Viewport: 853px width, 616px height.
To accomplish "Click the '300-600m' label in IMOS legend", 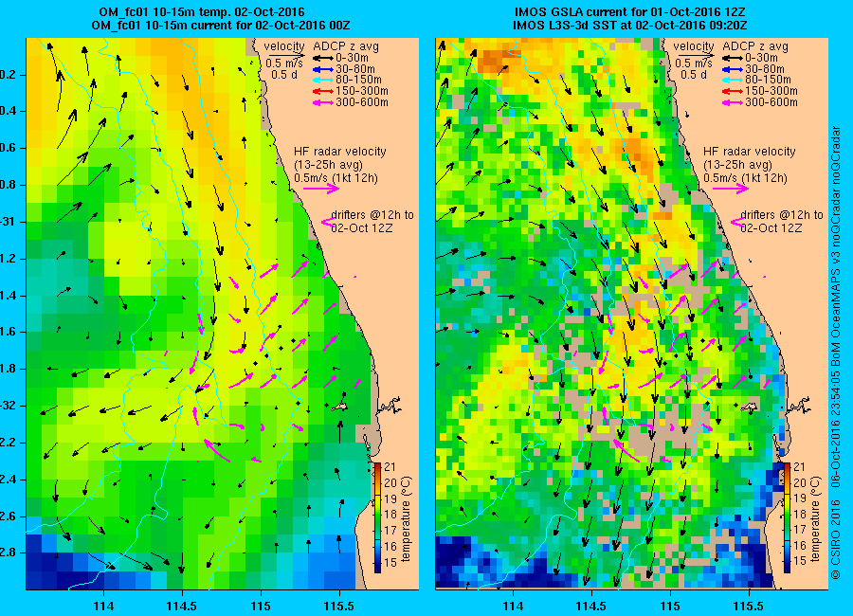I will (x=771, y=102).
